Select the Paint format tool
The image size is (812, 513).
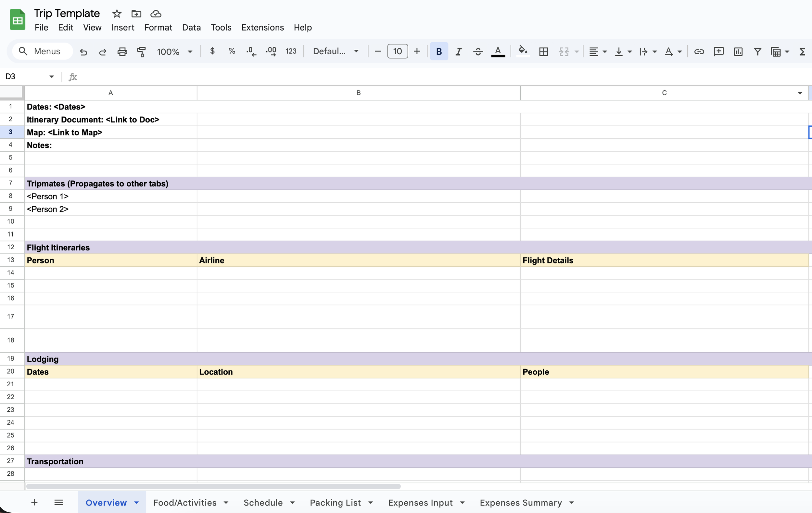coord(141,52)
